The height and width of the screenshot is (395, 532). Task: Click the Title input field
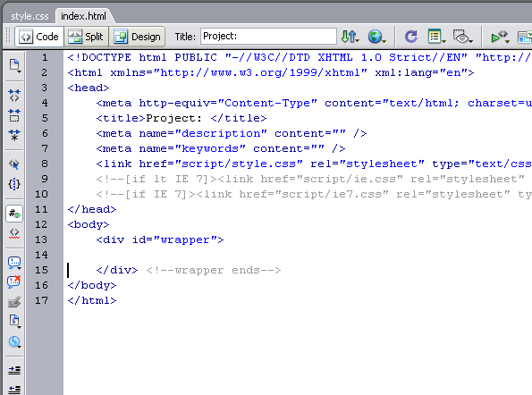coord(268,36)
